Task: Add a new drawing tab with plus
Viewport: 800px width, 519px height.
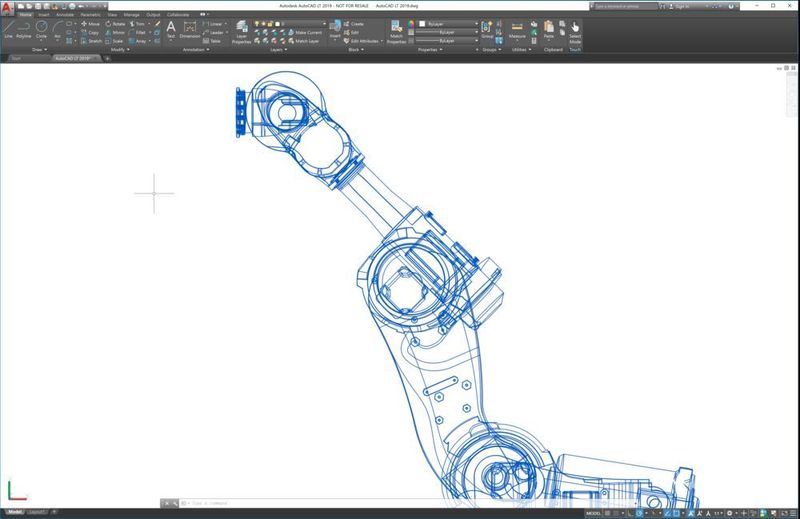Action: click(107, 59)
